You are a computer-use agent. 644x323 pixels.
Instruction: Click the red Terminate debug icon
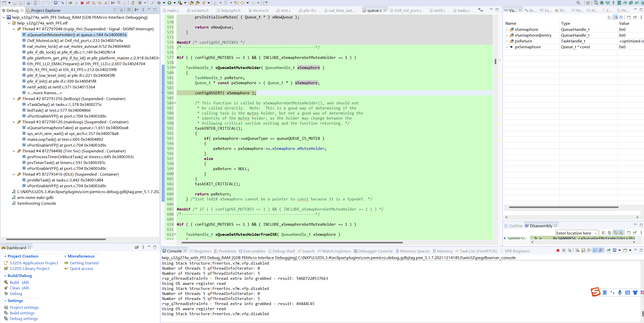[x=82, y=3]
